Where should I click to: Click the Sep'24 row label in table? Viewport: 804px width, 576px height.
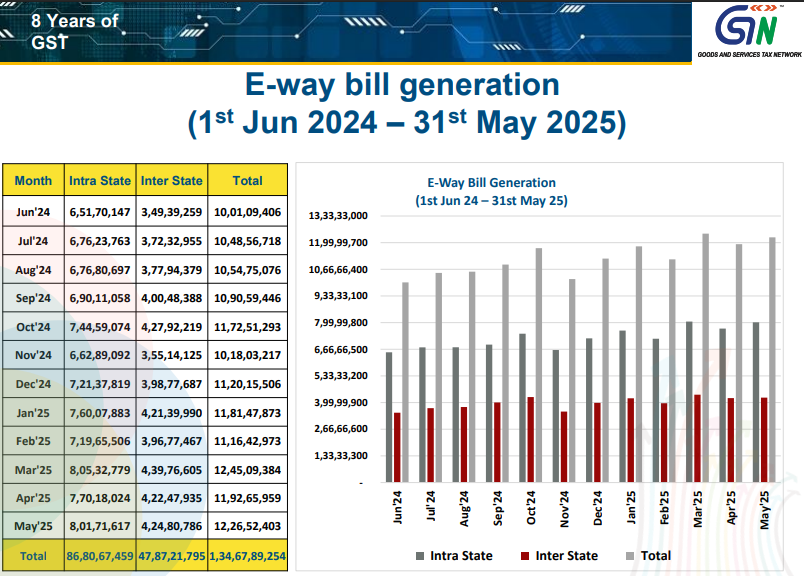[x=33, y=298]
